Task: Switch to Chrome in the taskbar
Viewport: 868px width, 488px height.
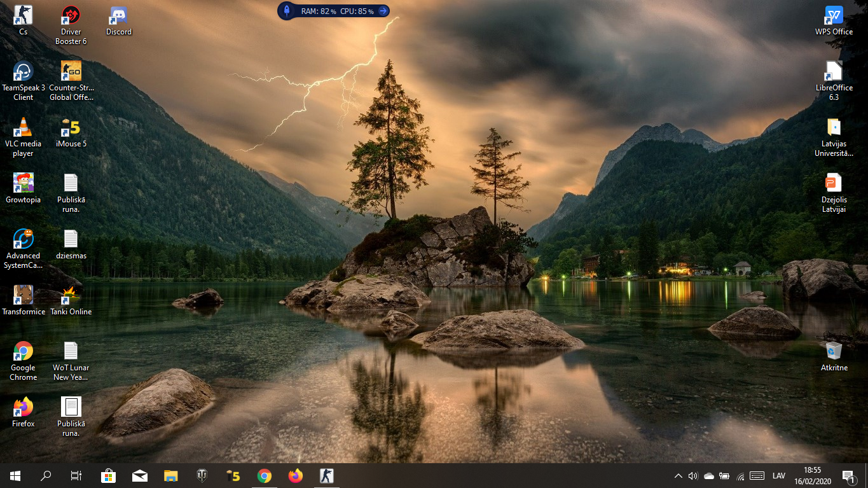Action: (265, 475)
